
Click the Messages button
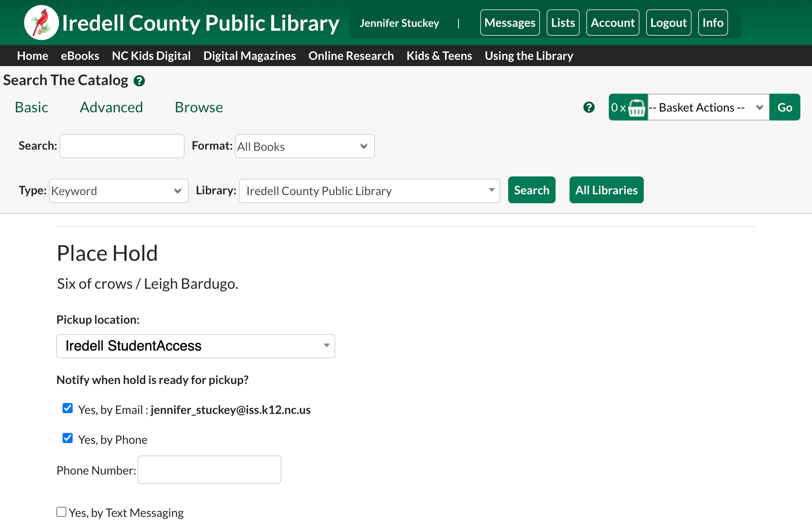coord(510,23)
